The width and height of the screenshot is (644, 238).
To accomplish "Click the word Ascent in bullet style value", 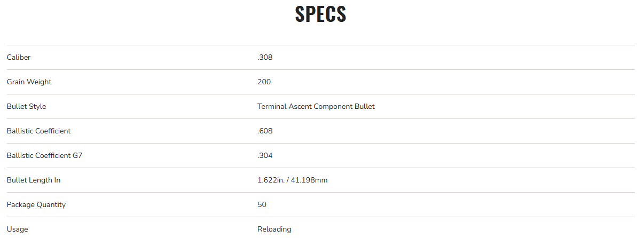I will (300, 106).
